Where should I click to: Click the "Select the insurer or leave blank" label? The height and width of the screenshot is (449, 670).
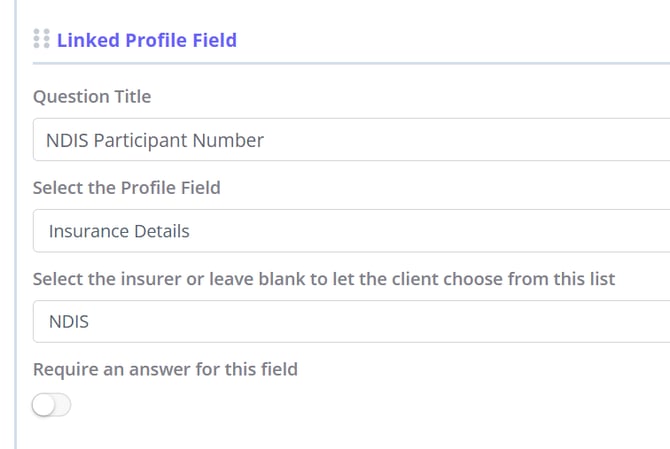[x=324, y=278]
